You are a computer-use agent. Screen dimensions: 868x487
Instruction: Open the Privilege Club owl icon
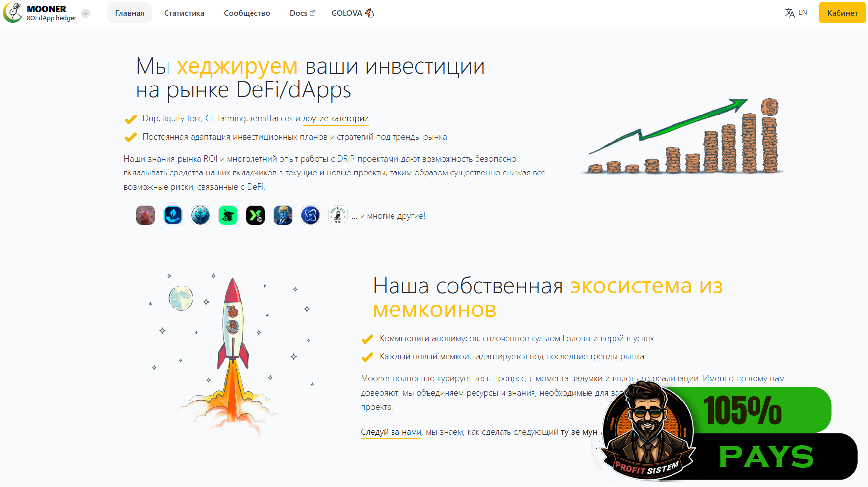pyautogui.click(x=338, y=215)
